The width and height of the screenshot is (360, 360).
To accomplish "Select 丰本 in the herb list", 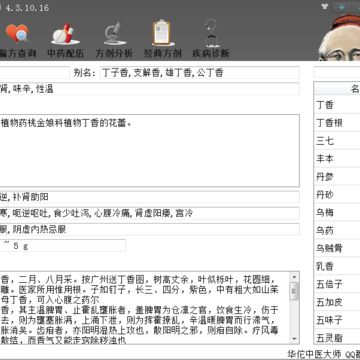I will (x=337, y=159).
